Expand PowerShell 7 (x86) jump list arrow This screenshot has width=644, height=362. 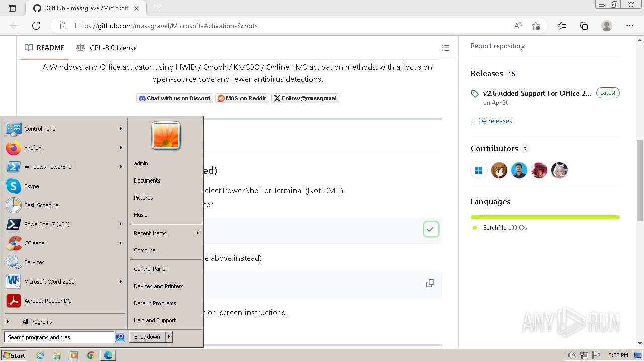coord(121,224)
